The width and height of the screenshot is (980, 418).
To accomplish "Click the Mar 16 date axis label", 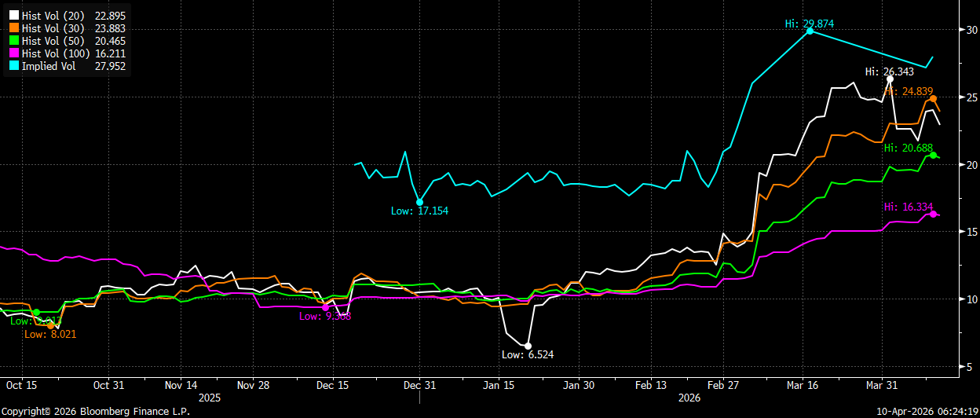I will tap(803, 385).
